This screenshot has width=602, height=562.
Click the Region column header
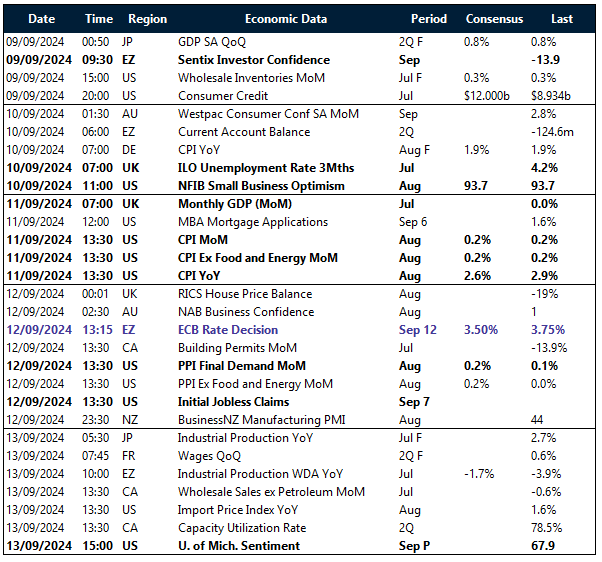[x=148, y=19]
